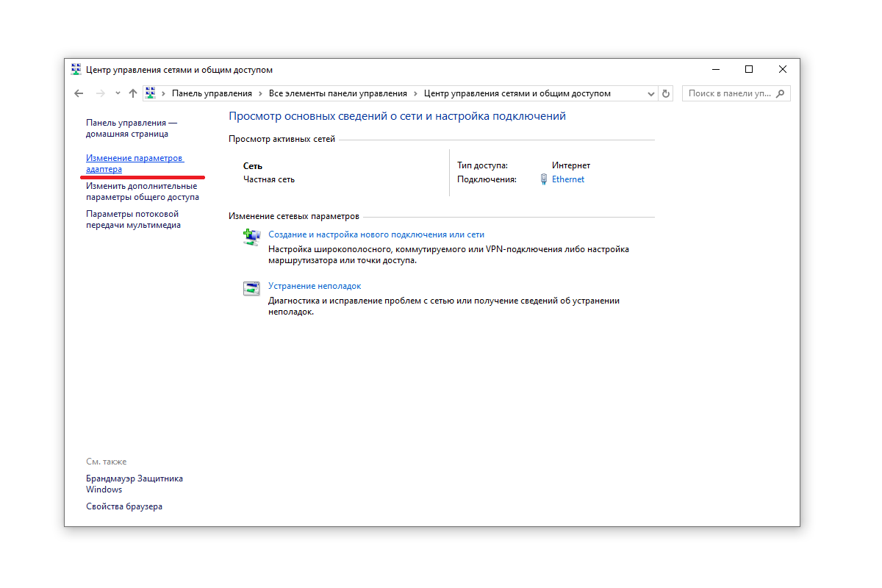Maximize the window
Viewport: 882px width, 588px height.
coord(749,70)
